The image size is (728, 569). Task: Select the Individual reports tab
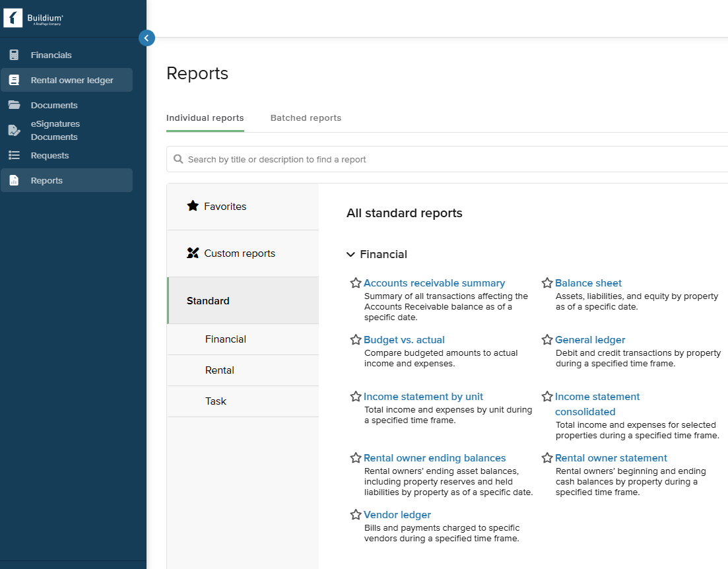pyautogui.click(x=205, y=118)
